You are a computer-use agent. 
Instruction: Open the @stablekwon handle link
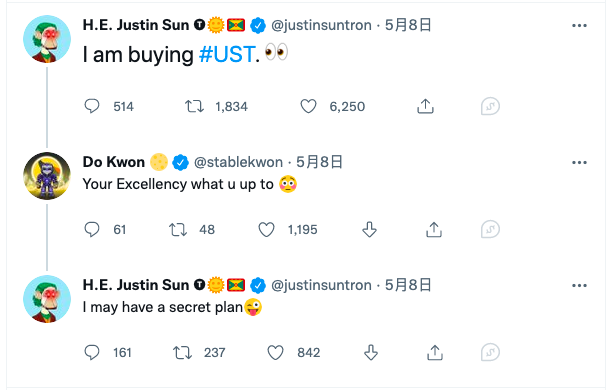point(238,162)
